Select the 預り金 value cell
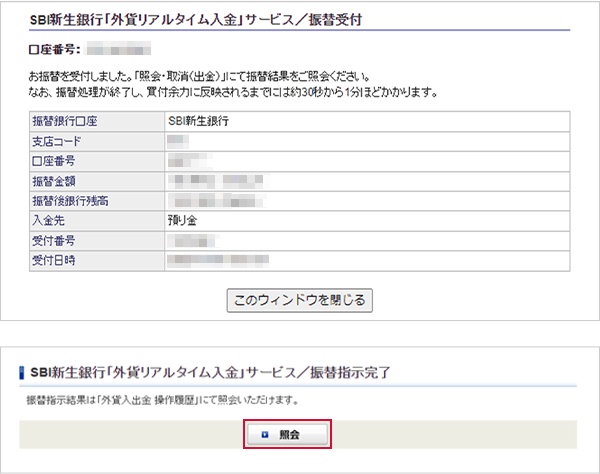 (x=183, y=221)
